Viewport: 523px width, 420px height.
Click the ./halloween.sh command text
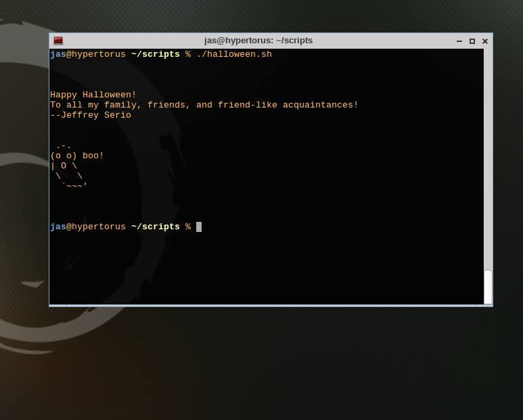pos(234,54)
